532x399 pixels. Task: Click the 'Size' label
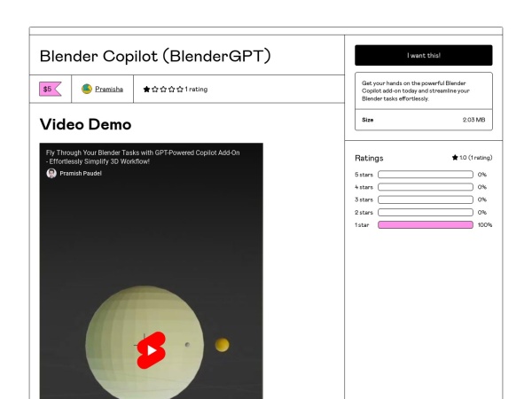click(x=367, y=120)
